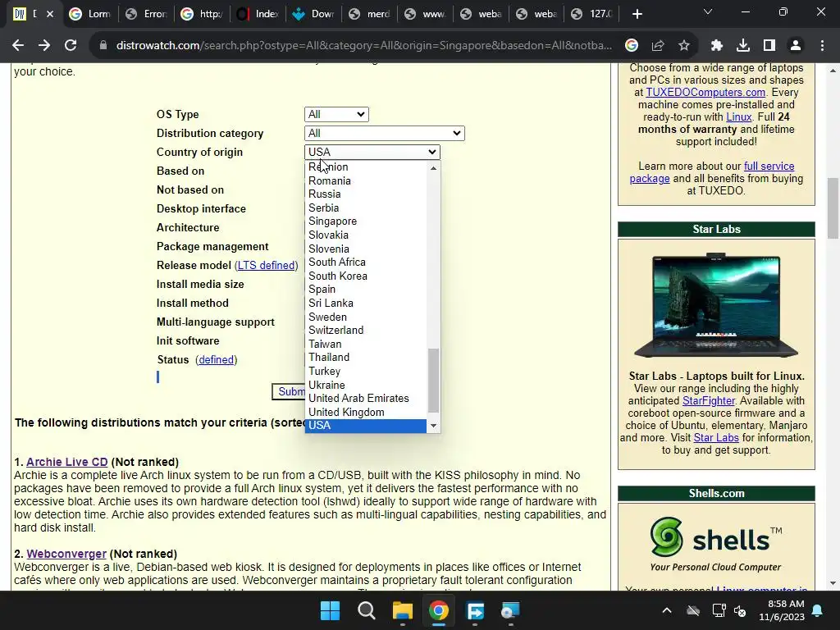
Task: Open the Status defined link
Action: pos(216,359)
